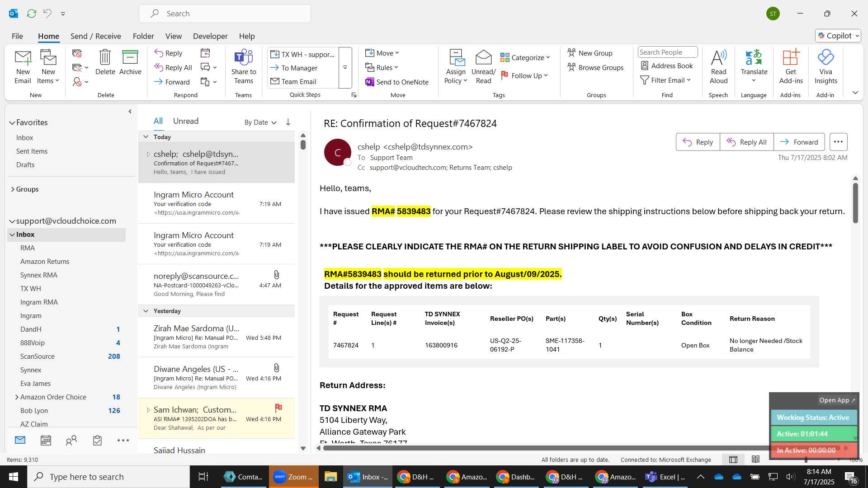Click the Undo icon in title bar
The height and width of the screenshot is (488, 868).
(47, 14)
